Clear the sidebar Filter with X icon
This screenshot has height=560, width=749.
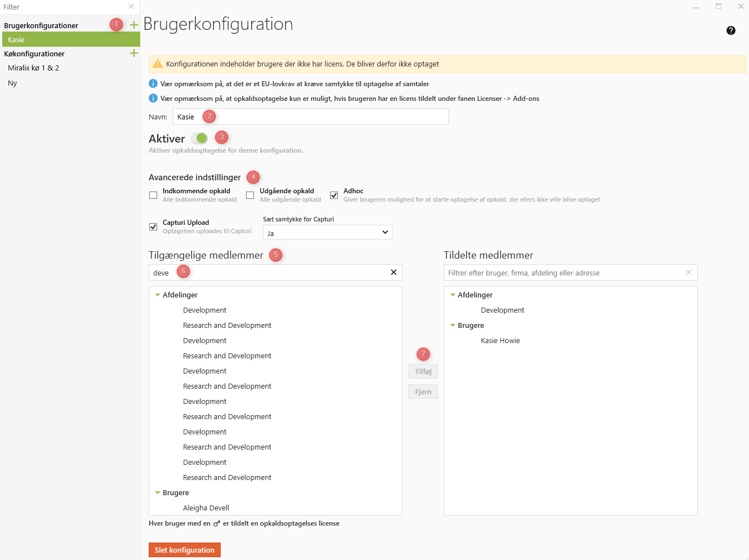click(131, 7)
